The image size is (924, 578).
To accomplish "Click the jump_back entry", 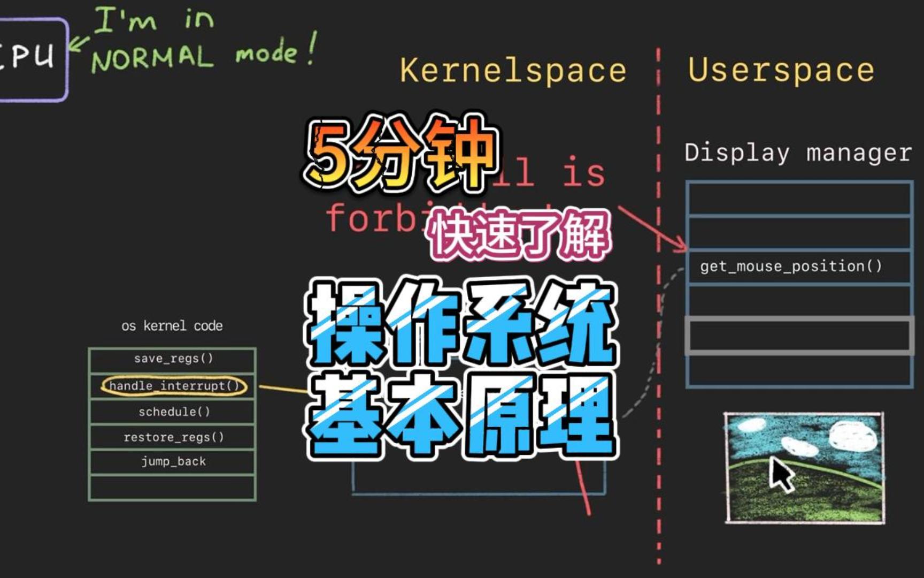I will point(174,461).
